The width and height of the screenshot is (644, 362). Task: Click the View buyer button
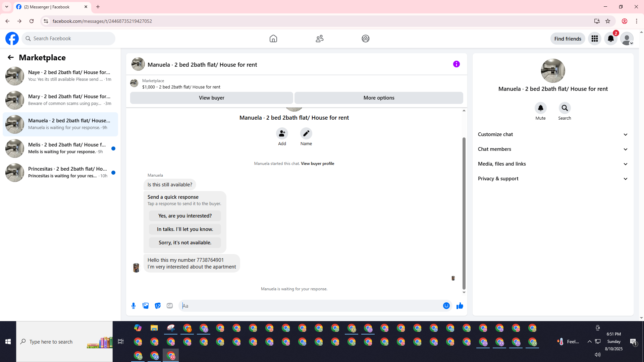point(211,98)
